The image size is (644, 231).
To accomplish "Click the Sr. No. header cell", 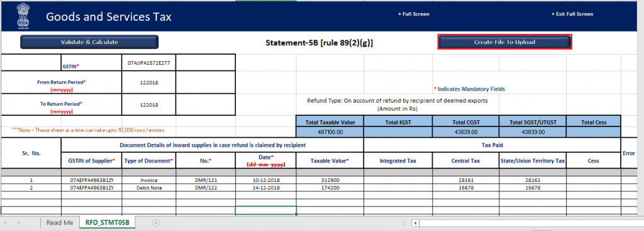I will (31, 153).
